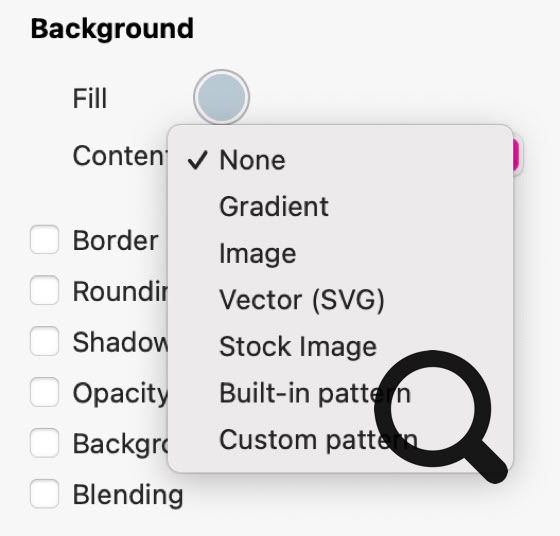Screen dimensions: 560x536
Task: Enable the Shadow checkbox
Action: (x=45, y=341)
